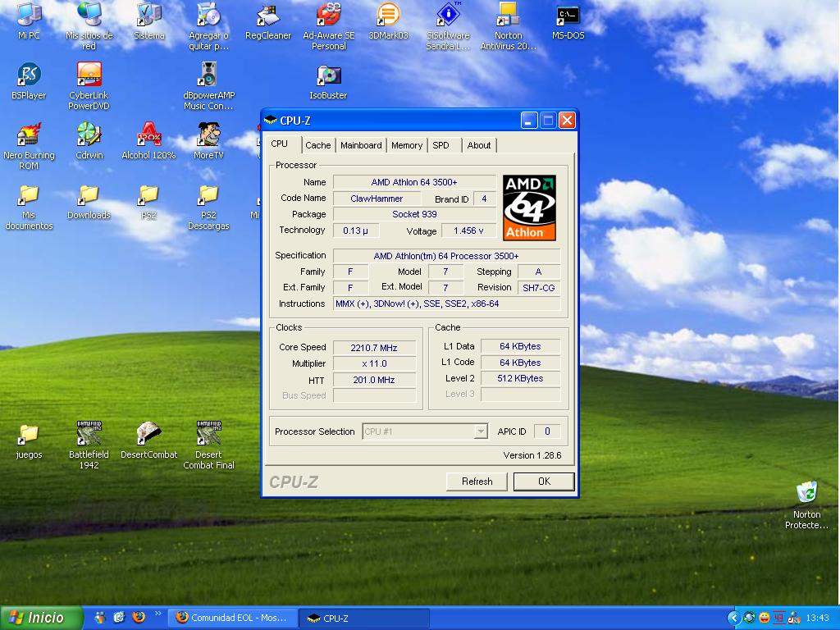The image size is (840, 630).
Task: Click the OK button in CPU-Z
Action: [x=543, y=482]
